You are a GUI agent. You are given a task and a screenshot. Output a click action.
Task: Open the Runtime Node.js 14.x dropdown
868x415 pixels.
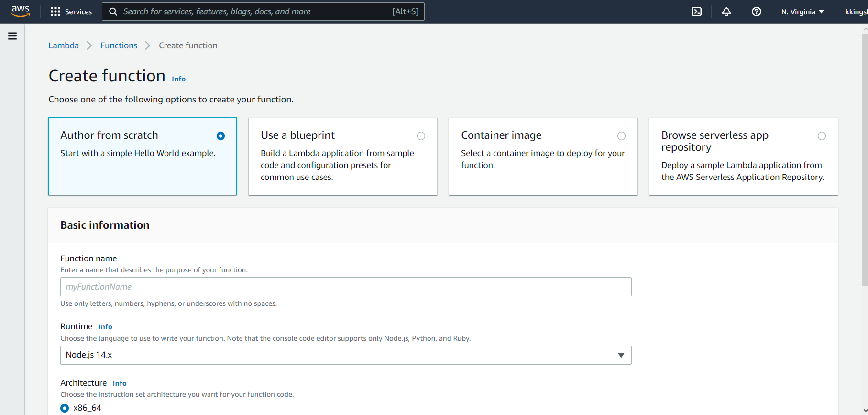(345, 355)
